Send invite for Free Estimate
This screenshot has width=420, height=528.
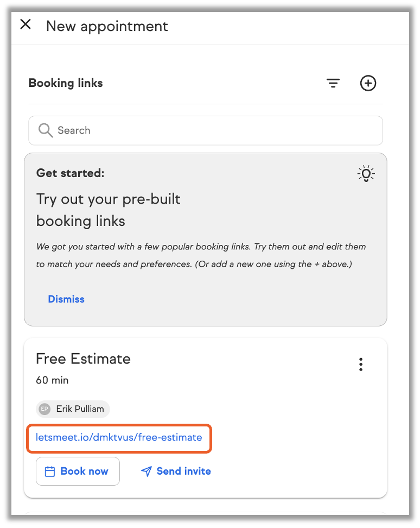183,472
